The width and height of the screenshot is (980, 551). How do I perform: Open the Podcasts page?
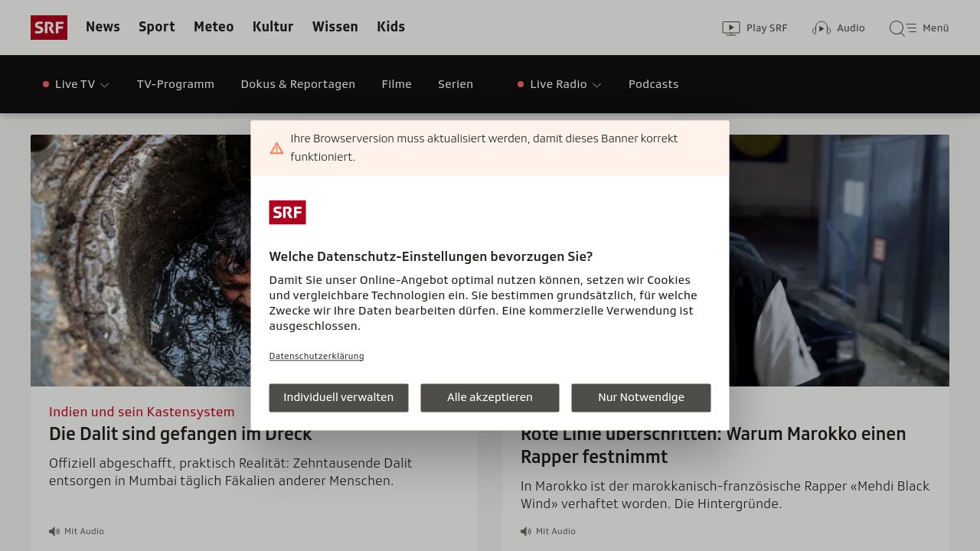(654, 84)
